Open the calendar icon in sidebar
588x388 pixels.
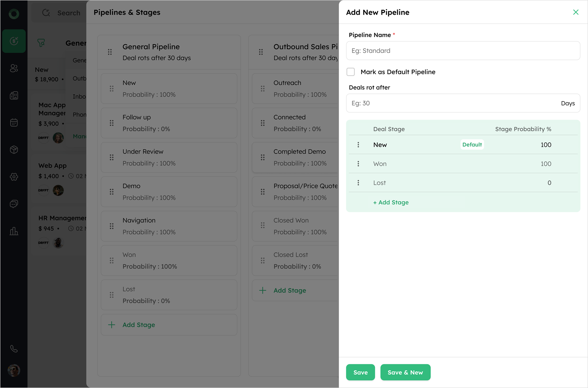(14, 123)
